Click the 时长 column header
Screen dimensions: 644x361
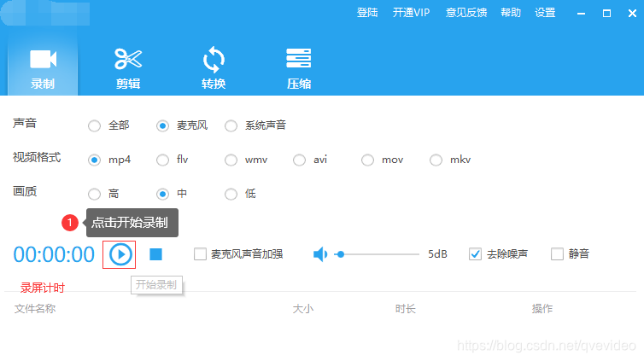pyautogui.click(x=406, y=308)
